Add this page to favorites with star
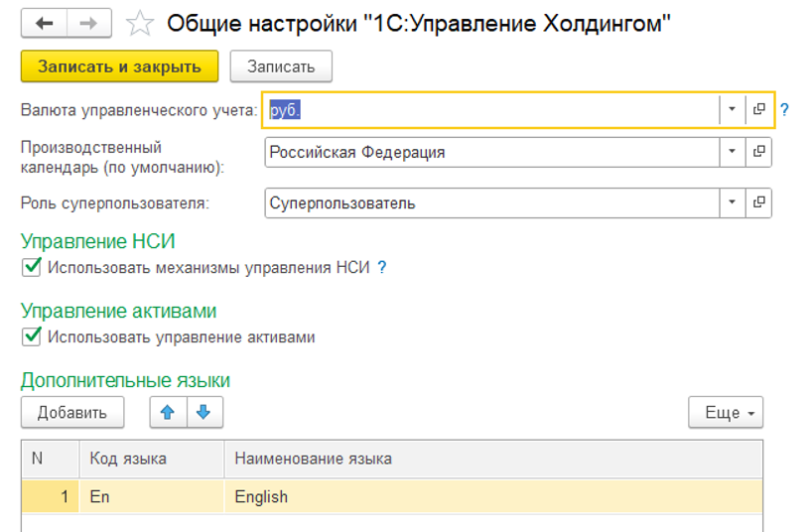The image size is (811, 532). tap(141, 23)
